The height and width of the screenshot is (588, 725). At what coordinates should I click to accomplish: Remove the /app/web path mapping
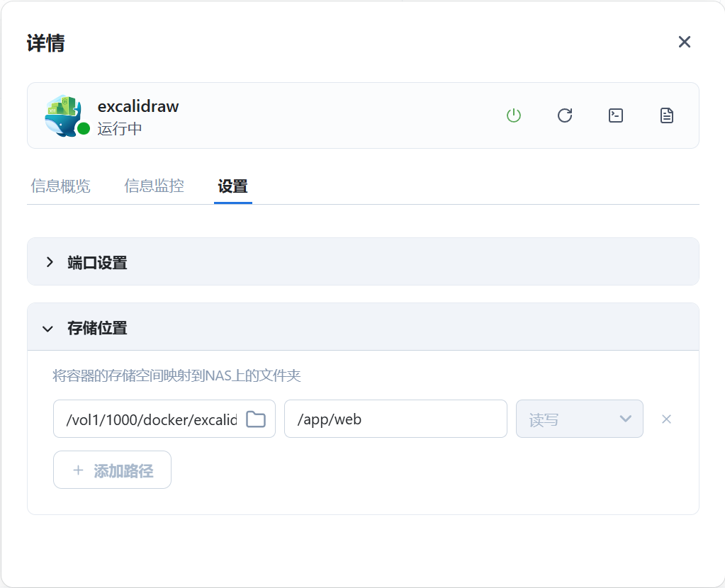pyautogui.click(x=666, y=419)
